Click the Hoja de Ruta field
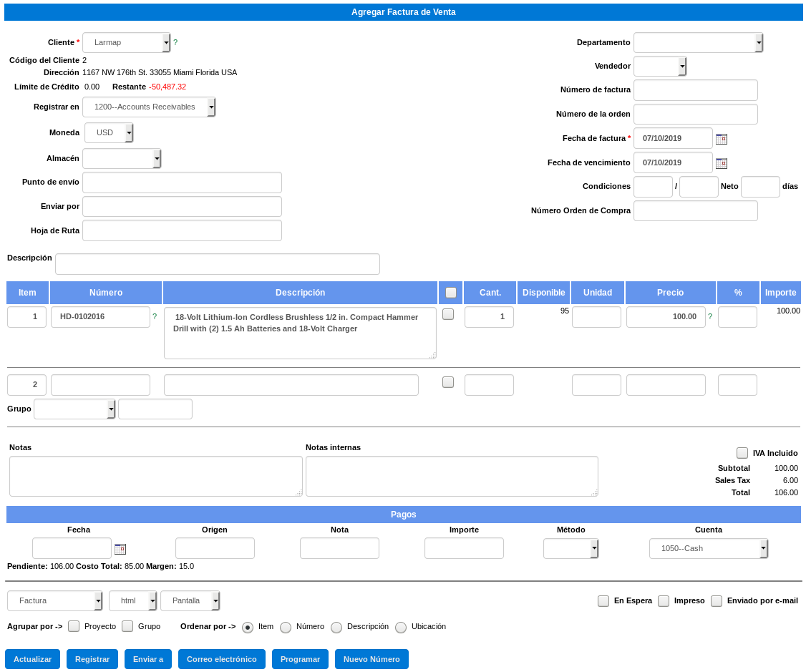 182,230
